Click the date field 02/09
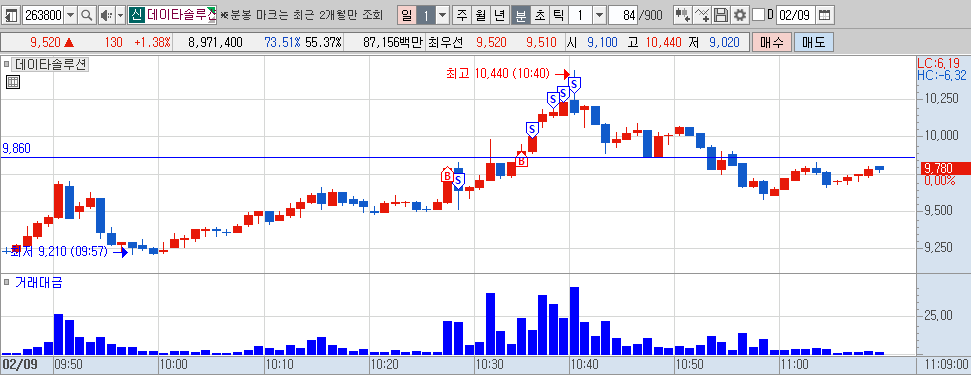 (796, 15)
